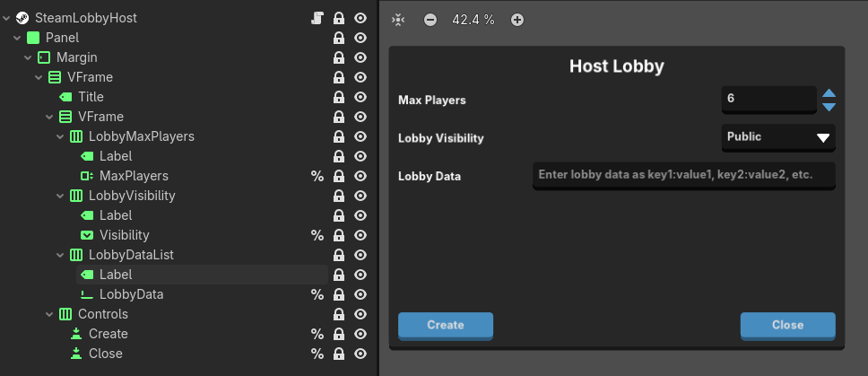
Task: Click the Title label node icon
Action: [65, 97]
